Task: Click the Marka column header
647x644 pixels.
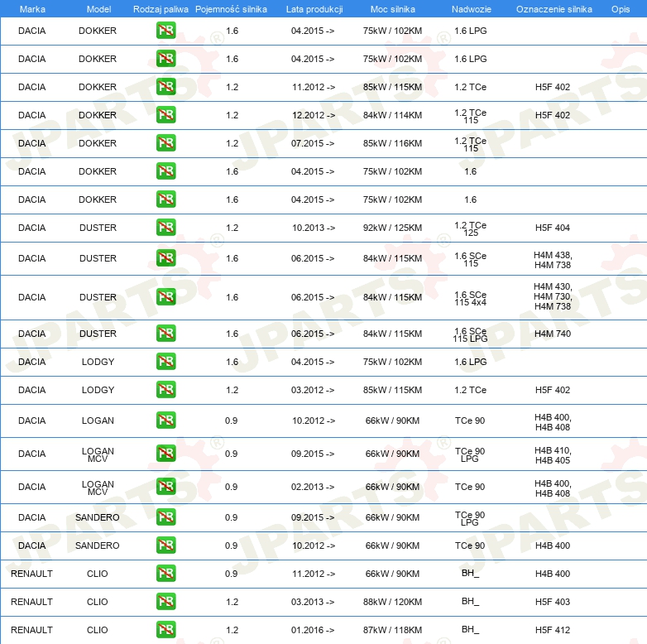Action: tap(32, 8)
